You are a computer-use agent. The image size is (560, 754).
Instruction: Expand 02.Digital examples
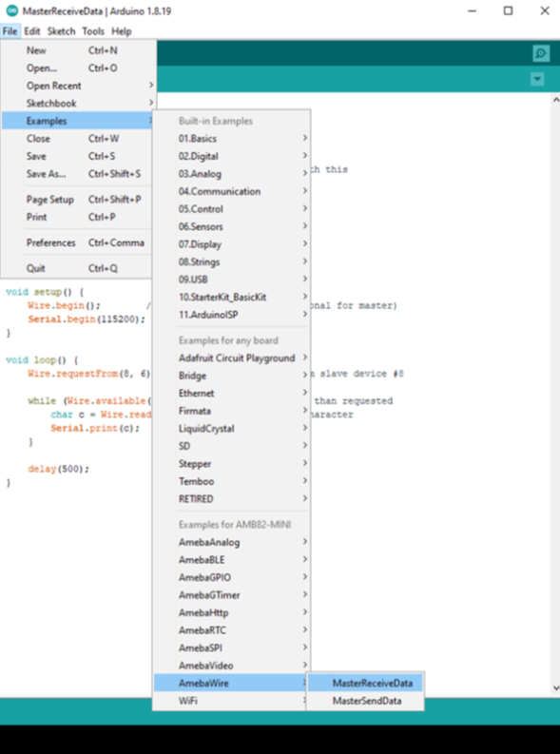click(232, 156)
